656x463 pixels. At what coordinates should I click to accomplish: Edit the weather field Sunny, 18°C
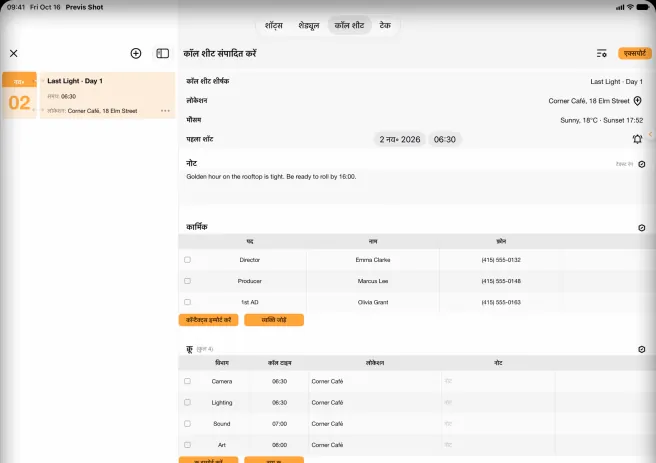coord(601,120)
